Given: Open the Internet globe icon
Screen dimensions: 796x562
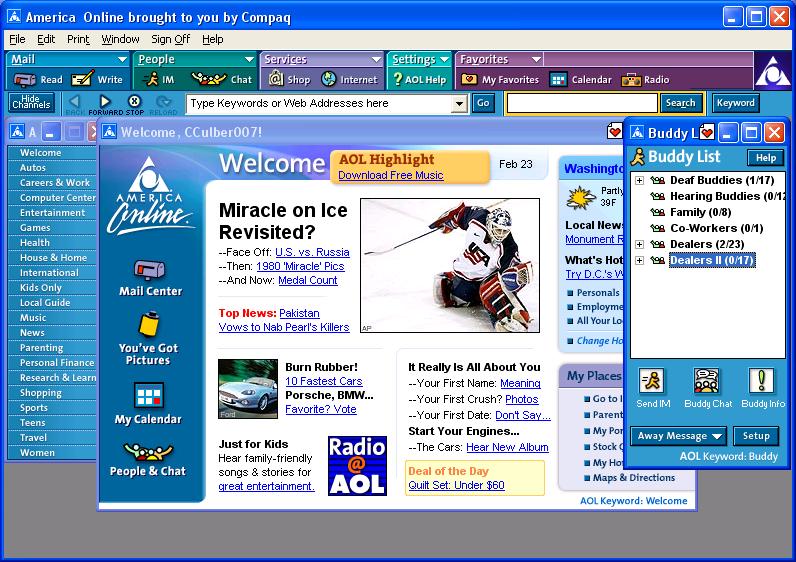Looking at the screenshot, I should click(329, 79).
